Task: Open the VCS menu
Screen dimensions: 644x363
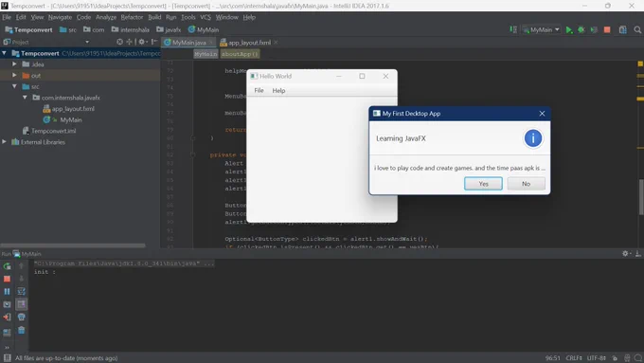Action: click(x=206, y=17)
